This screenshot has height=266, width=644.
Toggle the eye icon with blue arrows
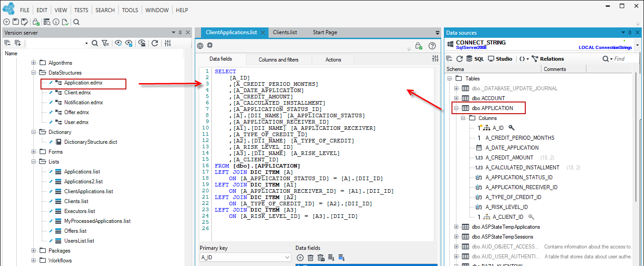(x=118, y=43)
